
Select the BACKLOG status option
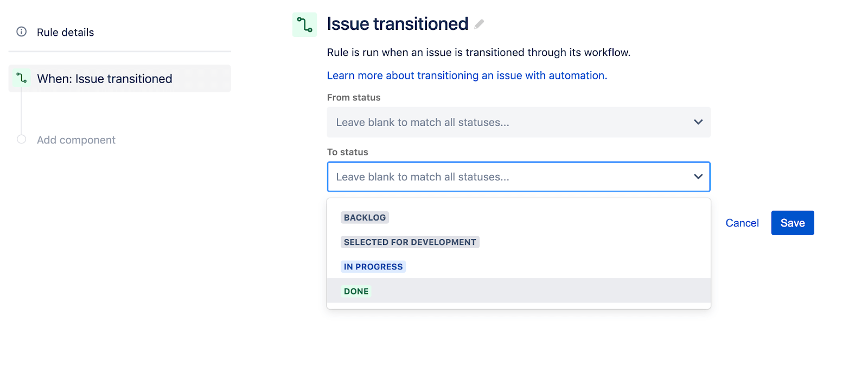point(365,217)
